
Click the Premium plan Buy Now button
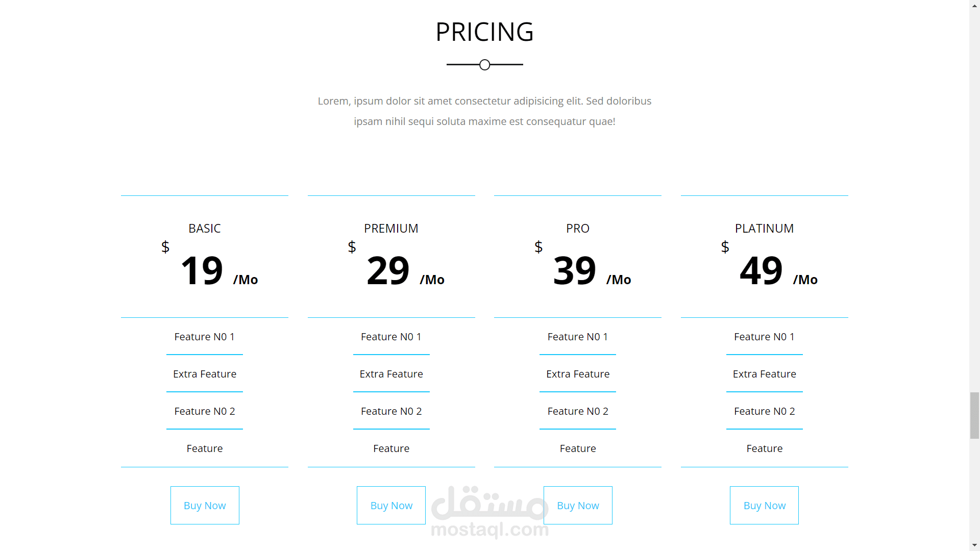click(x=391, y=505)
